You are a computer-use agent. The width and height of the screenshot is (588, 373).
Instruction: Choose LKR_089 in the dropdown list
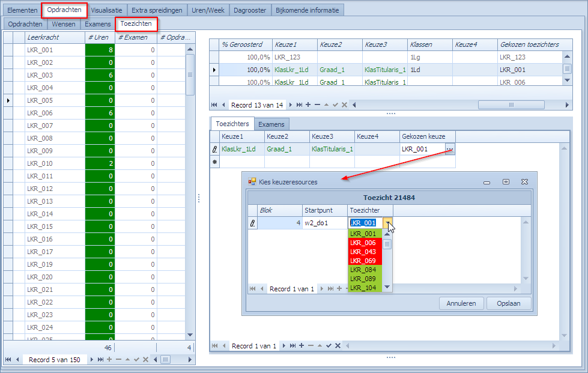(x=365, y=279)
